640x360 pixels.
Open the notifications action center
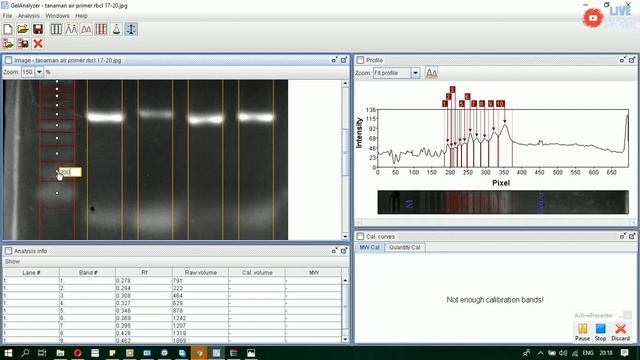coord(624,353)
